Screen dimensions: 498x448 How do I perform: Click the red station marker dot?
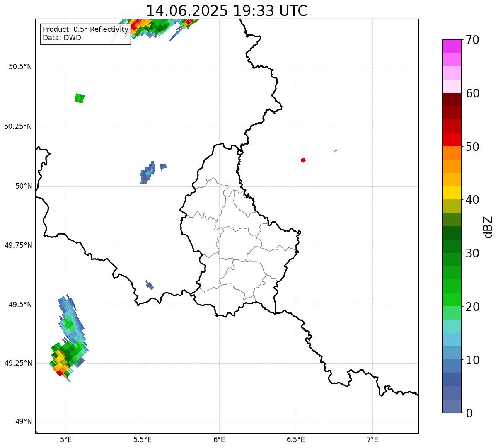coord(303,160)
